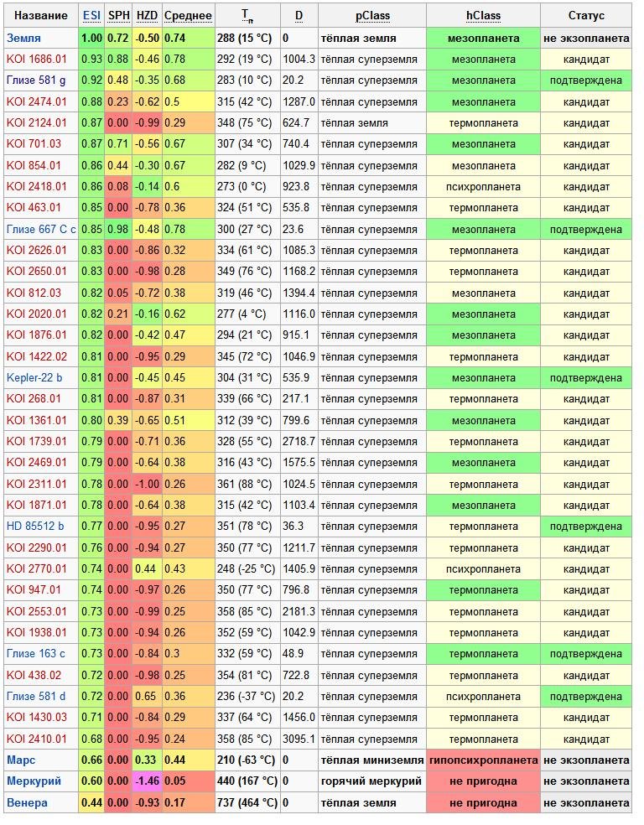The height and width of the screenshot is (825, 644).
Task: Open the Kepler-22 b article link
Action: click(x=34, y=377)
